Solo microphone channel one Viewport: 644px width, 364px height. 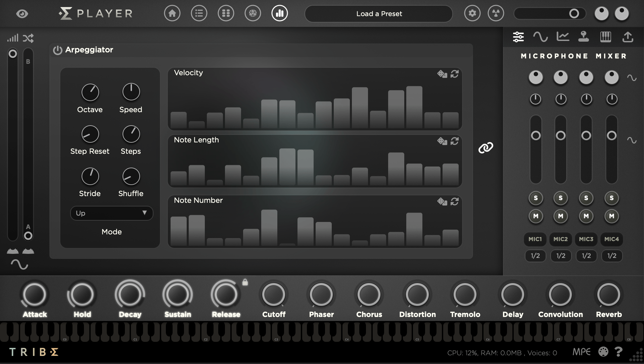click(536, 198)
